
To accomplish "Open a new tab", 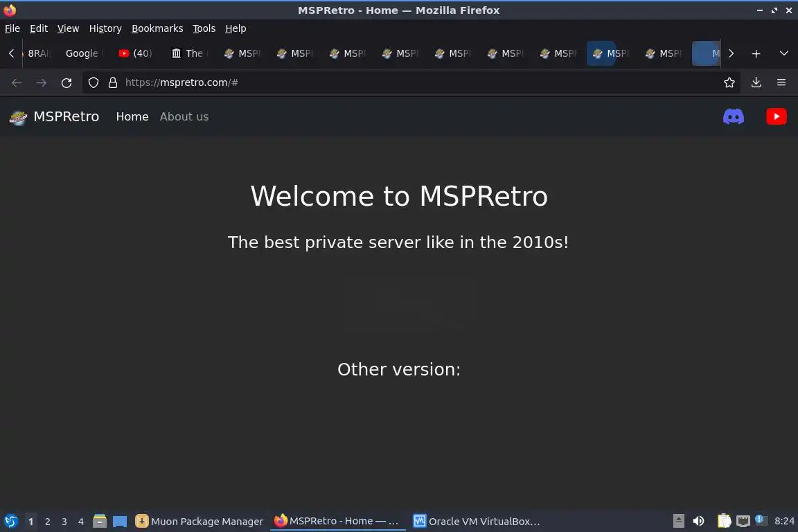I will coord(756,53).
